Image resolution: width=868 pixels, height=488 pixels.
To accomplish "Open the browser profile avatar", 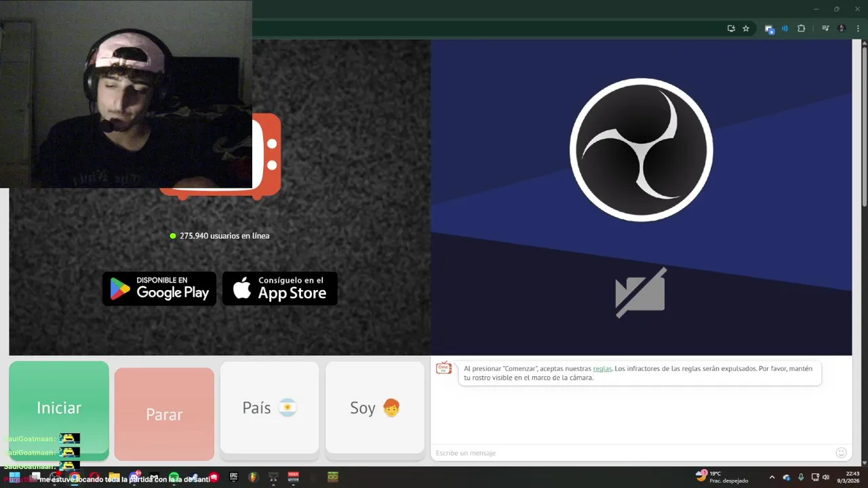I will [842, 28].
